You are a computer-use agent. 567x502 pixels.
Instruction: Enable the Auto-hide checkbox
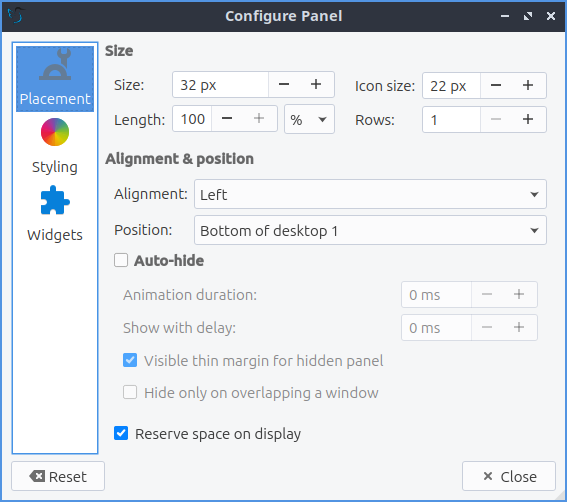pyautogui.click(x=121, y=260)
